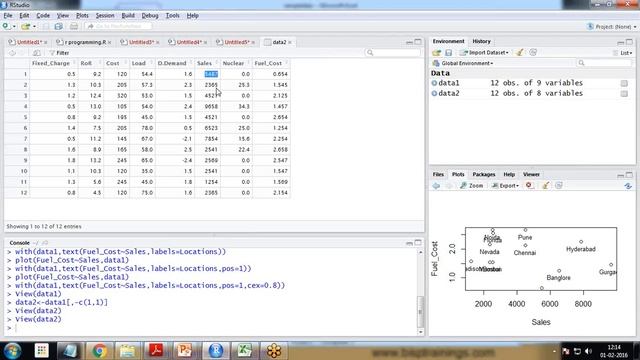Maximize the Console pane
The height and width of the screenshot is (360, 640).
tap(418, 243)
